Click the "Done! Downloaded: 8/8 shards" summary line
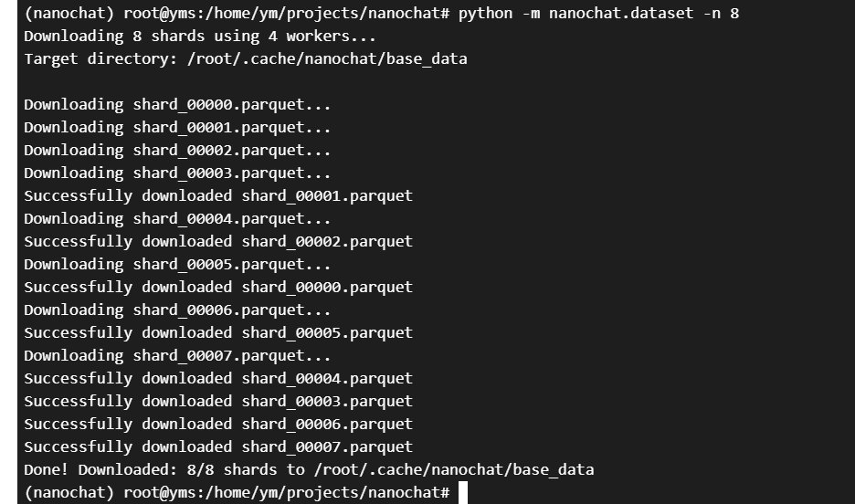Screen dimensions: 855x504 (x=309, y=470)
